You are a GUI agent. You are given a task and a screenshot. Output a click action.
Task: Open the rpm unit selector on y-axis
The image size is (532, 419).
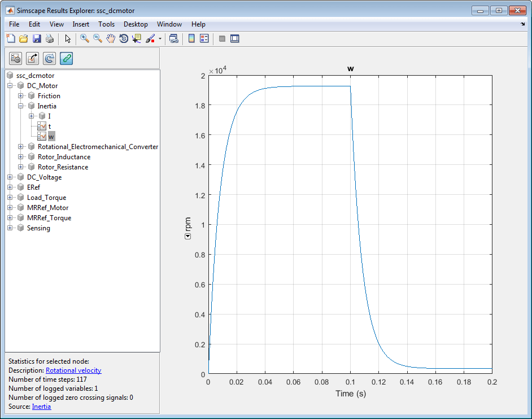(x=188, y=236)
